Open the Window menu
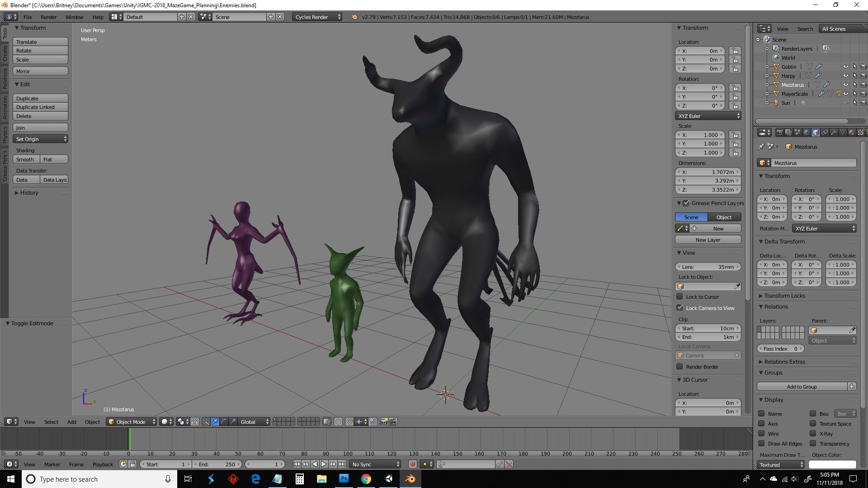Screen dimensions: 868x488 (74, 17)
